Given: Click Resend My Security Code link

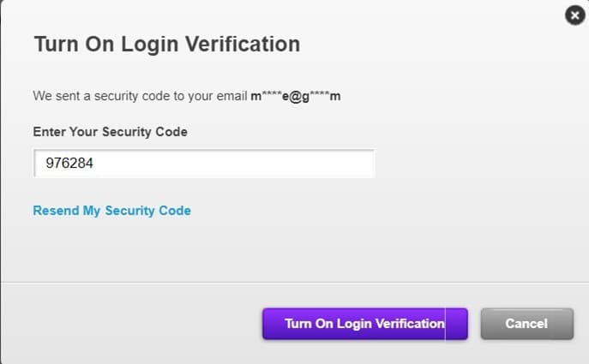Looking at the screenshot, I should 111,211.
